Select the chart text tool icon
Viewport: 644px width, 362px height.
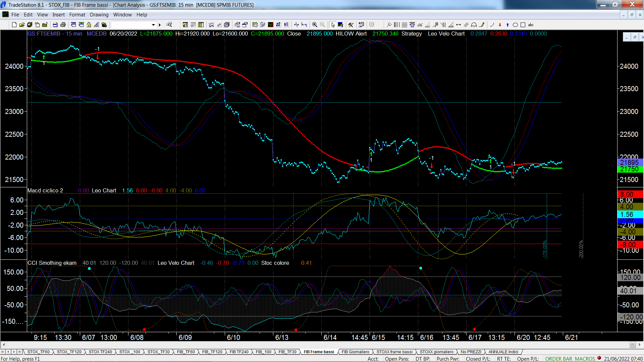340,25
